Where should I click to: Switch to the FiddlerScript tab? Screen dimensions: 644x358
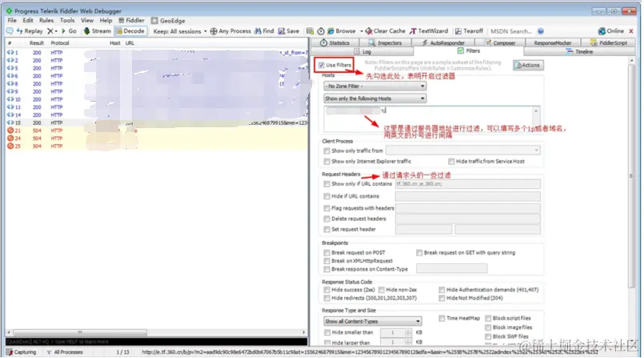pyautogui.click(x=609, y=42)
